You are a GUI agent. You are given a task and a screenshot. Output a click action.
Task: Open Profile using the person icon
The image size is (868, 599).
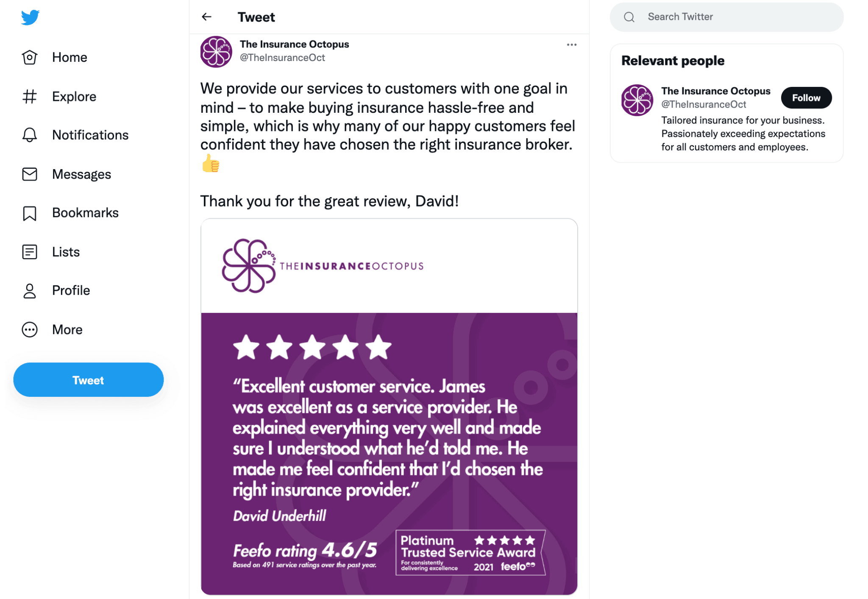(29, 290)
